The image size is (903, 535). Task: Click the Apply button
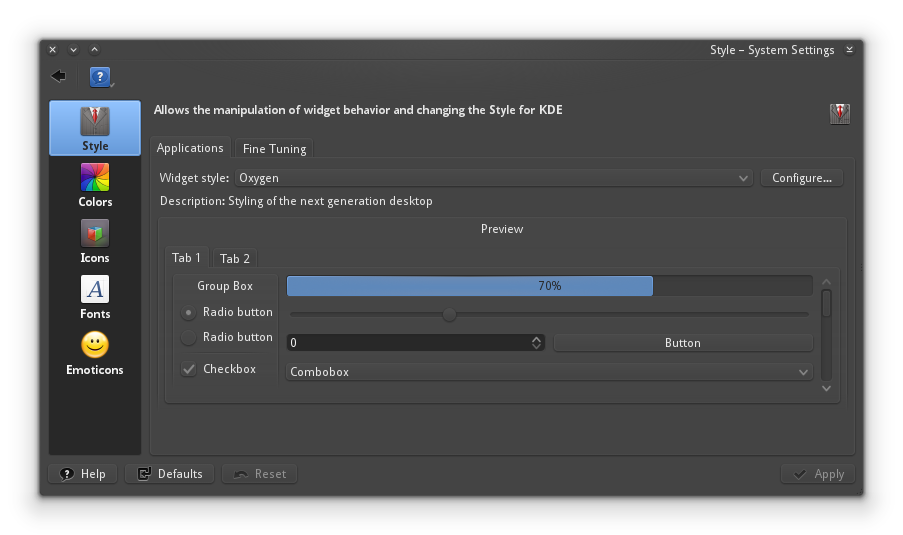(x=818, y=474)
